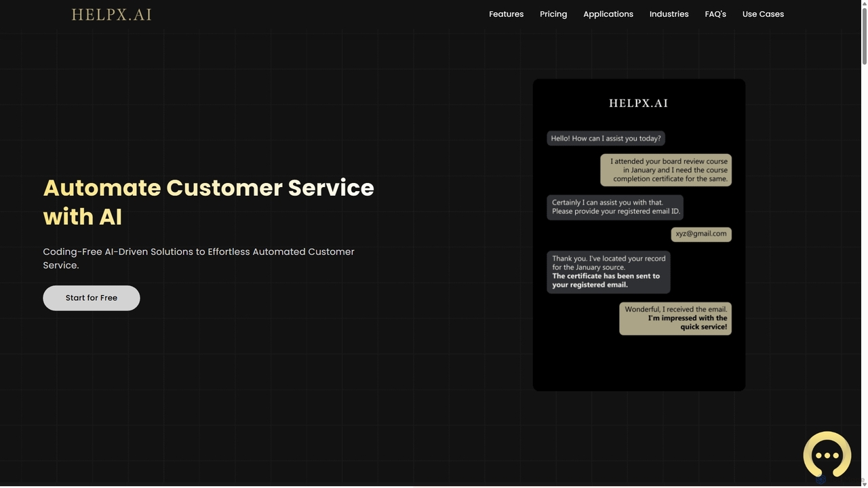Screen dimensions: 868x488
Task: Click the xyz@gmail.com chat bubble
Action: tap(701, 234)
